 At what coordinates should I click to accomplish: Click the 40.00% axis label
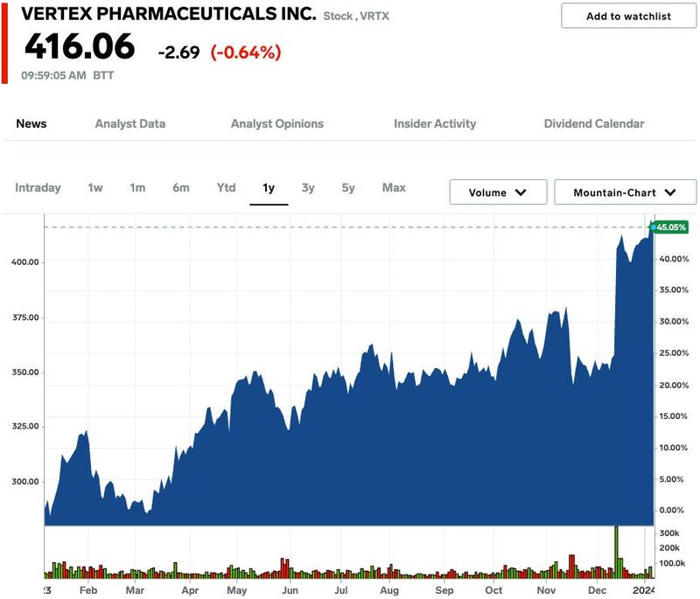point(674,259)
